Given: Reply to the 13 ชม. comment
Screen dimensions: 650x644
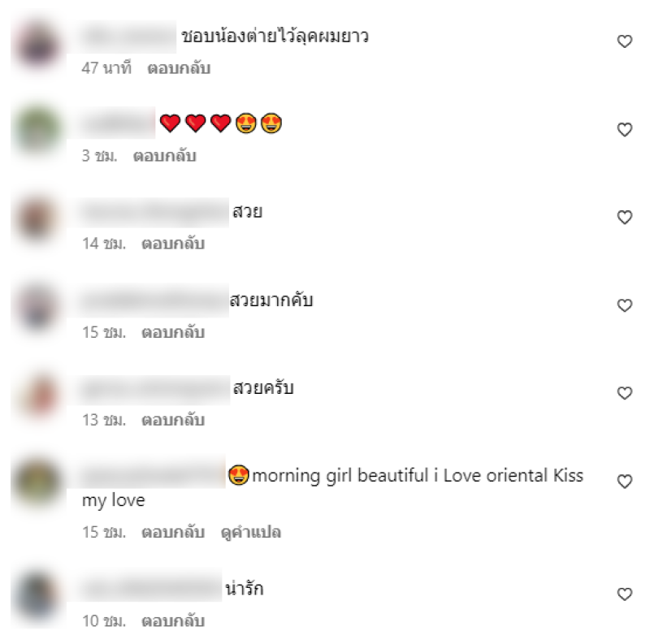Looking at the screenshot, I should coord(173,420).
